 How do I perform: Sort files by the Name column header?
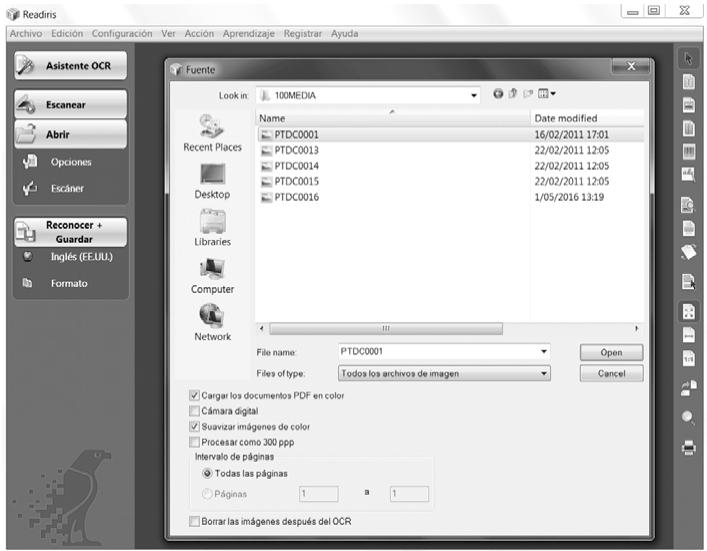pos(393,118)
